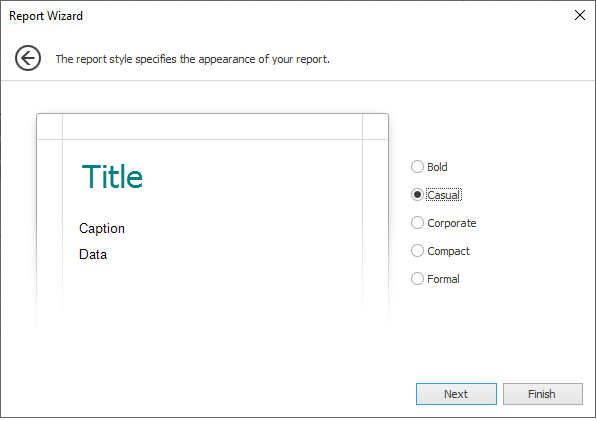597x421 pixels.
Task: Choose the Corporate report style
Action: [444, 223]
